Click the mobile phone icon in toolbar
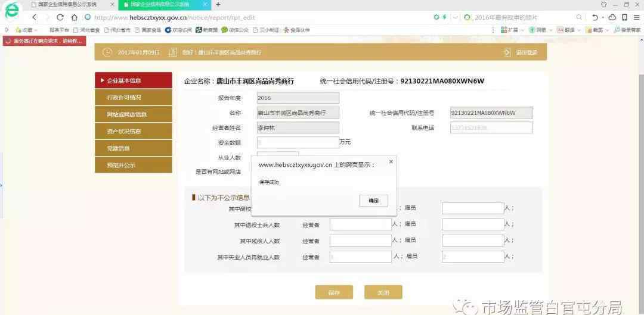This screenshot has width=644, height=315. (x=624, y=17)
